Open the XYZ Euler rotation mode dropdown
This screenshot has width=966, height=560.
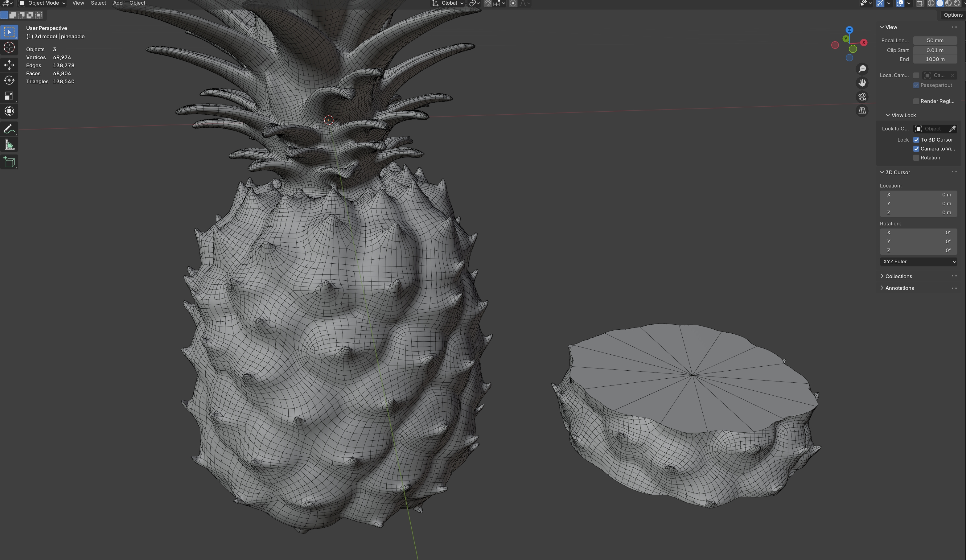click(x=919, y=261)
